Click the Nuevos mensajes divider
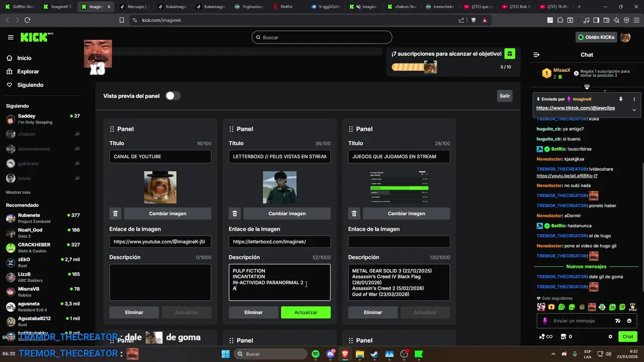The image size is (644, 362). pyautogui.click(x=586, y=266)
